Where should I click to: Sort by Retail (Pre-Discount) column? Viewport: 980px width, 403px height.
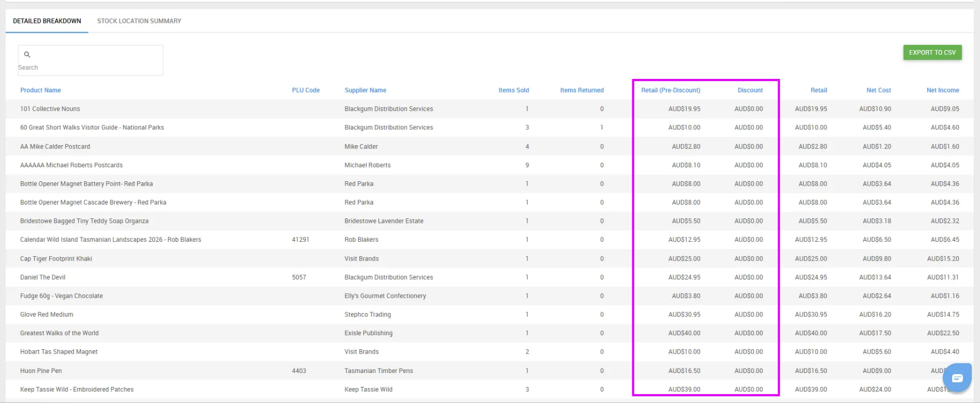[671, 90]
